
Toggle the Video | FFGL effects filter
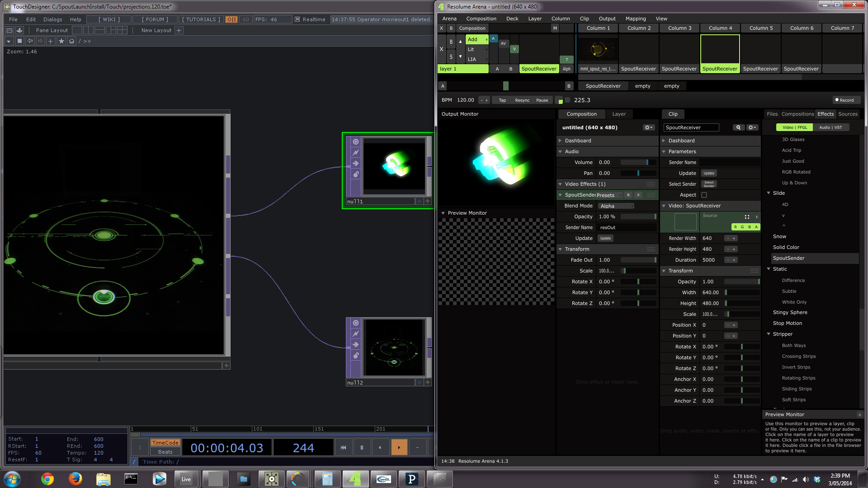coord(795,127)
